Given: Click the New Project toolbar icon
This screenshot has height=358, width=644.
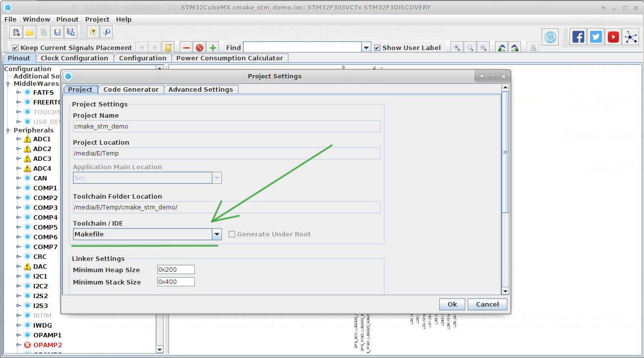Looking at the screenshot, I should point(17,32).
